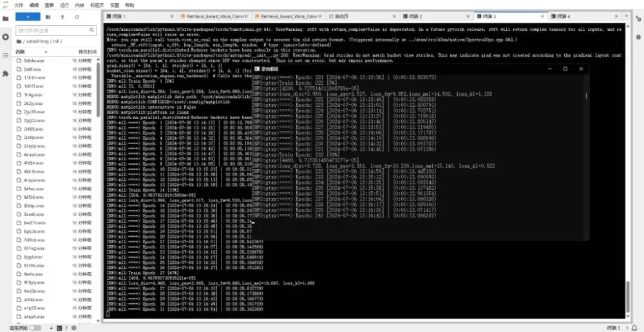Viewport: 644px width, 332px height.
Task: Show the file browser sidebar panel
Action: click(5, 19)
